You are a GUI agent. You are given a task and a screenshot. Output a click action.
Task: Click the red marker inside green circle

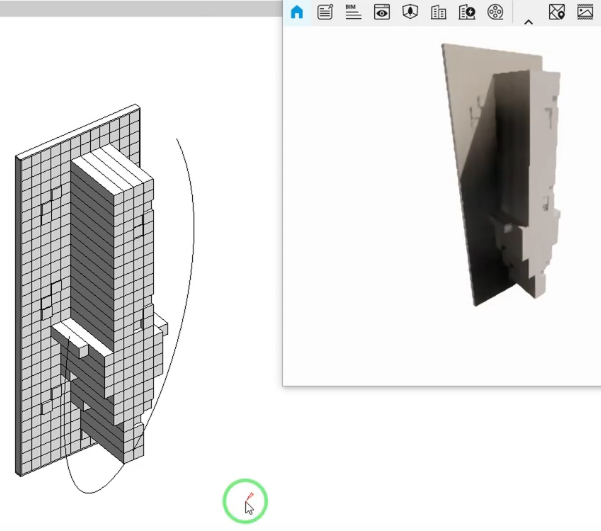[x=248, y=496]
